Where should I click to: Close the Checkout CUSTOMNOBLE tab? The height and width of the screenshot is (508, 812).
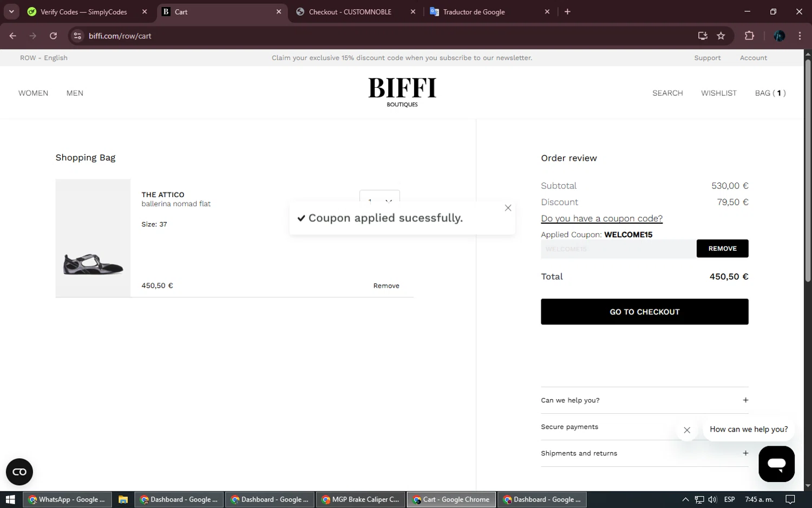pos(413,11)
